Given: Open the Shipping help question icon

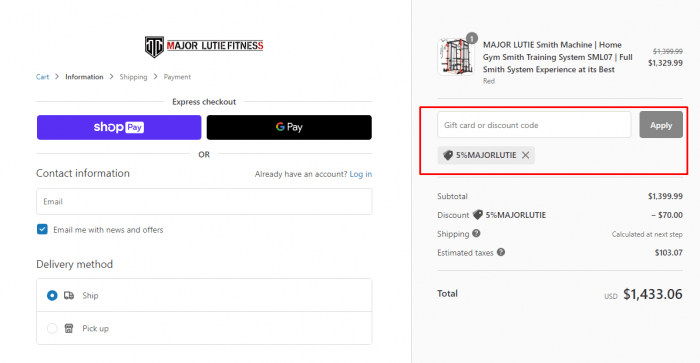Looking at the screenshot, I should 476,233.
